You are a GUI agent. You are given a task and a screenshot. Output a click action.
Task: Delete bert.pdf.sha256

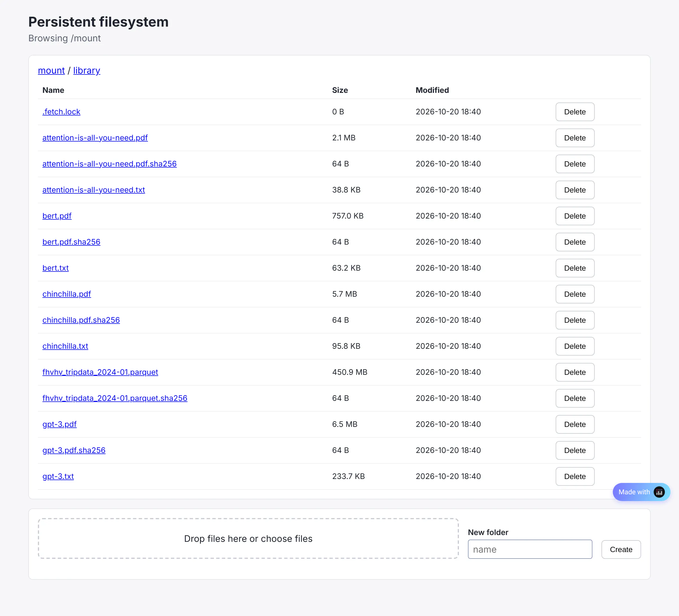(575, 242)
